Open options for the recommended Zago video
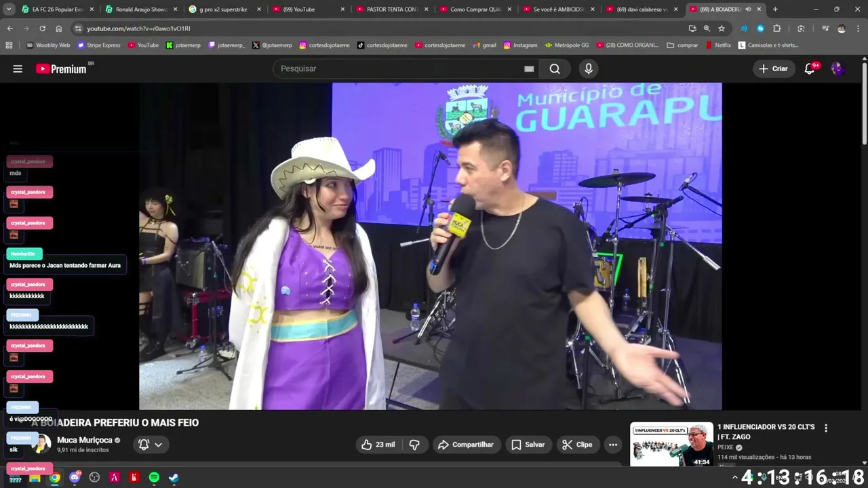868x488 pixels. tap(826, 428)
